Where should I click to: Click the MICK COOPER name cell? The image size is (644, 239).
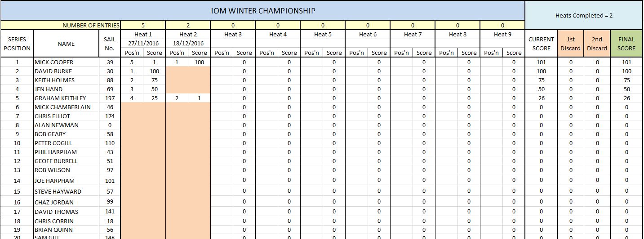click(x=66, y=62)
